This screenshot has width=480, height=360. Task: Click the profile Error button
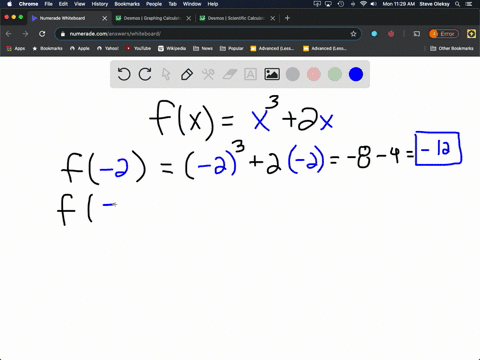(x=444, y=34)
